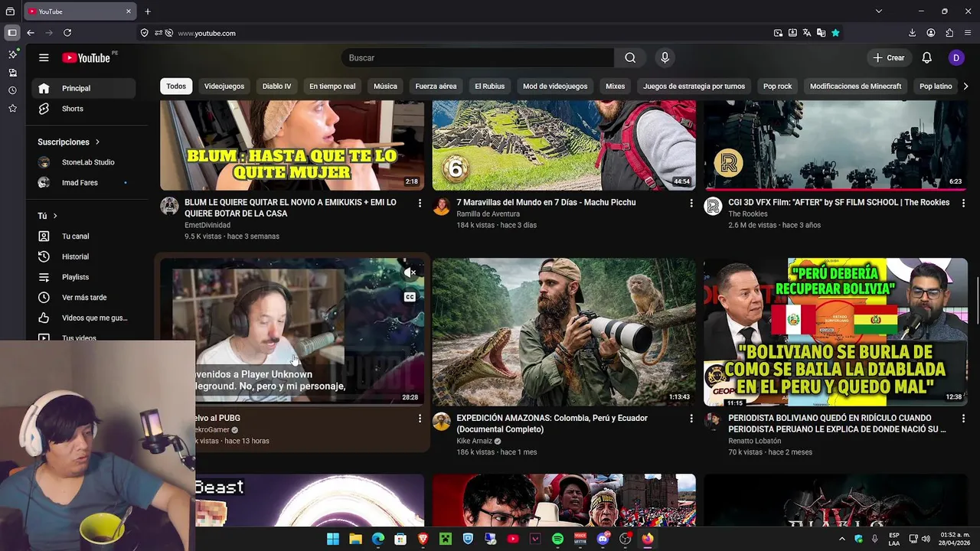This screenshot has height=551, width=980.
Task: Open browser extensions puzzle icon
Action: 949,33
